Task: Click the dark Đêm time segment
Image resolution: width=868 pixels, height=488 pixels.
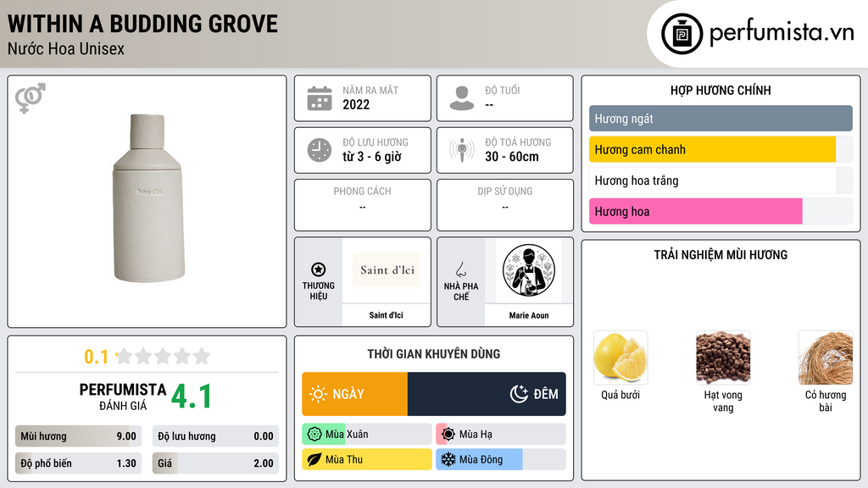Action: 487,394
